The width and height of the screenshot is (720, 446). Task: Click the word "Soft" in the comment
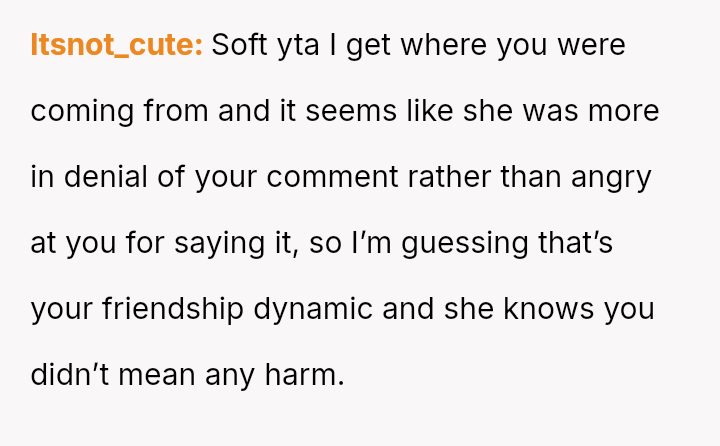point(239,45)
